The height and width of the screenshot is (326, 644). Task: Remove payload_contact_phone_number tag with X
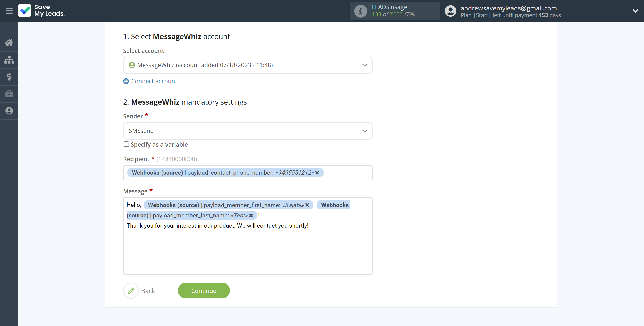pos(317,173)
